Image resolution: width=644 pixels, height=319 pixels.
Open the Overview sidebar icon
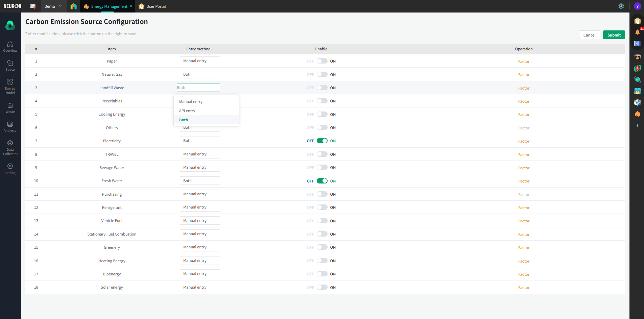pos(10,47)
